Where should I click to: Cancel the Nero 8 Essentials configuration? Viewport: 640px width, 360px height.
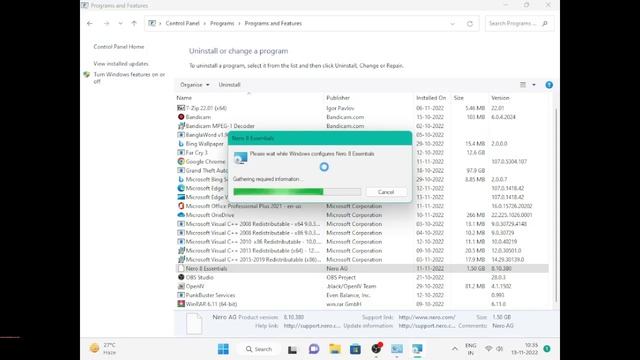click(x=386, y=192)
